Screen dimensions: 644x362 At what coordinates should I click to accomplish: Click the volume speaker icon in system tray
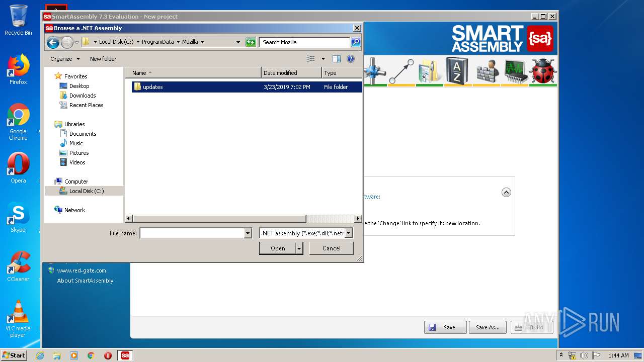point(584,355)
